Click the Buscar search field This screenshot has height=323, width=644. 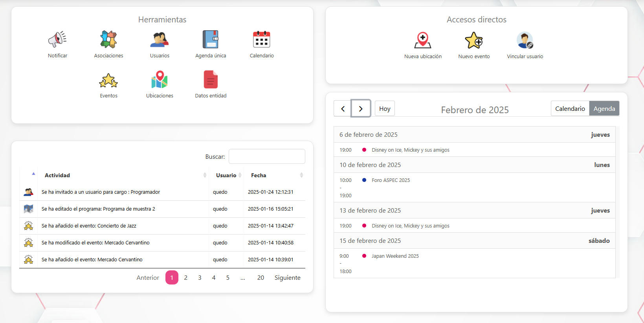(x=267, y=156)
